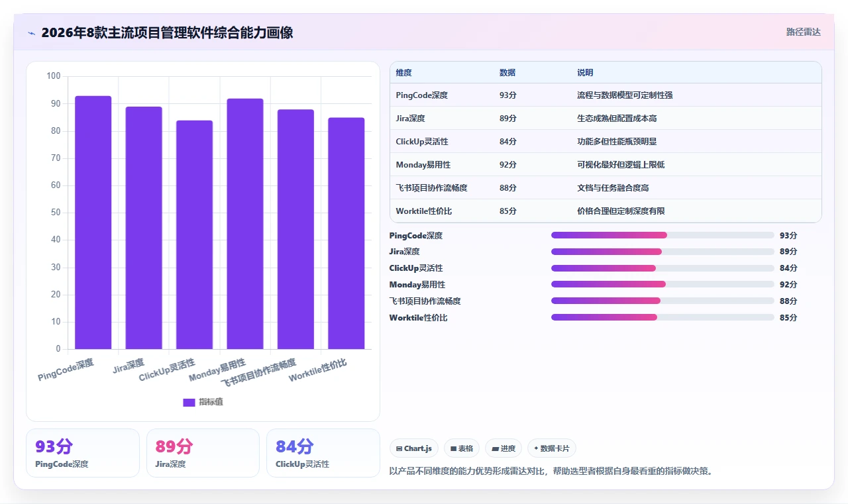Click the 说明 column header

click(x=585, y=73)
